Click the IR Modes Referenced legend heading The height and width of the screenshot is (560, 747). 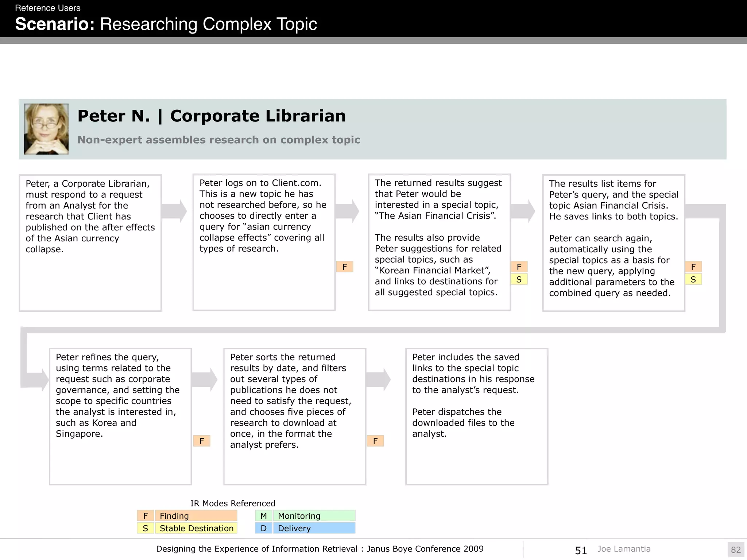pos(233,503)
